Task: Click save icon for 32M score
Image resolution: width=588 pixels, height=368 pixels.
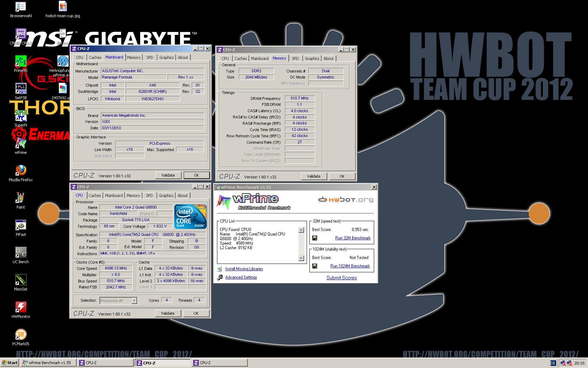Action: pos(315,238)
